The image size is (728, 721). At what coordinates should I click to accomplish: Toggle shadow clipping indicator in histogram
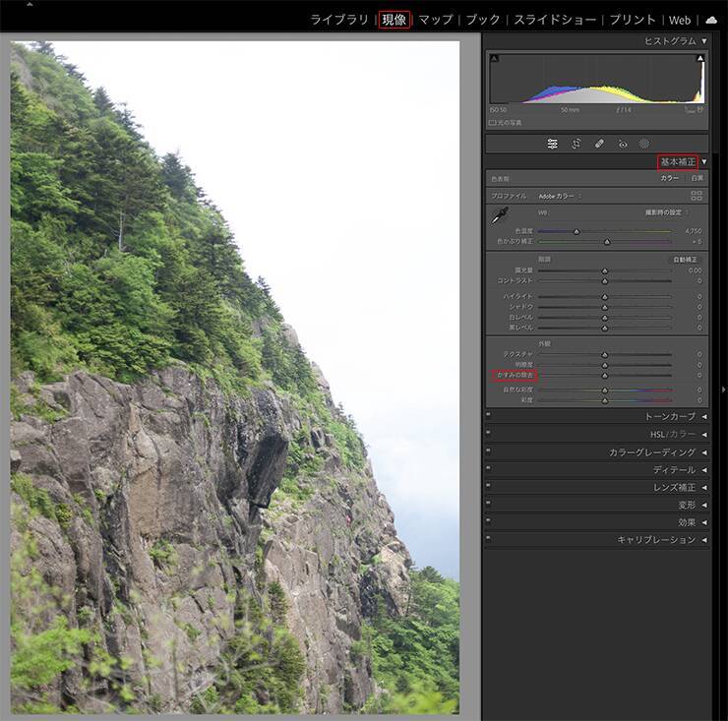click(x=495, y=58)
